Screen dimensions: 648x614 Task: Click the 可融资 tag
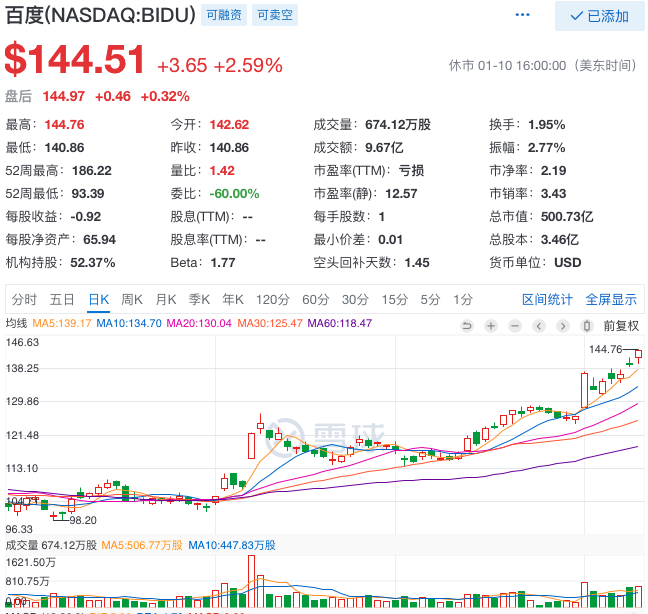pyautogui.click(x=224, y=15)
